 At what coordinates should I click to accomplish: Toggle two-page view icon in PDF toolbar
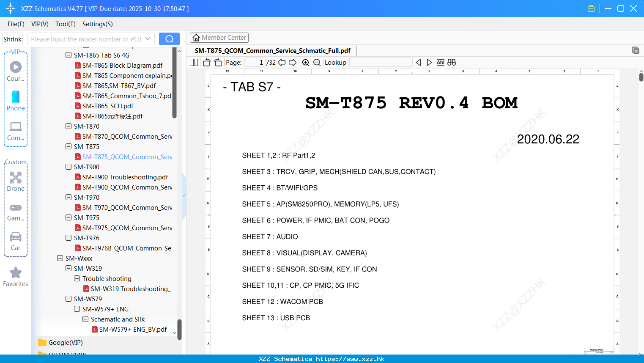[194, 63]
